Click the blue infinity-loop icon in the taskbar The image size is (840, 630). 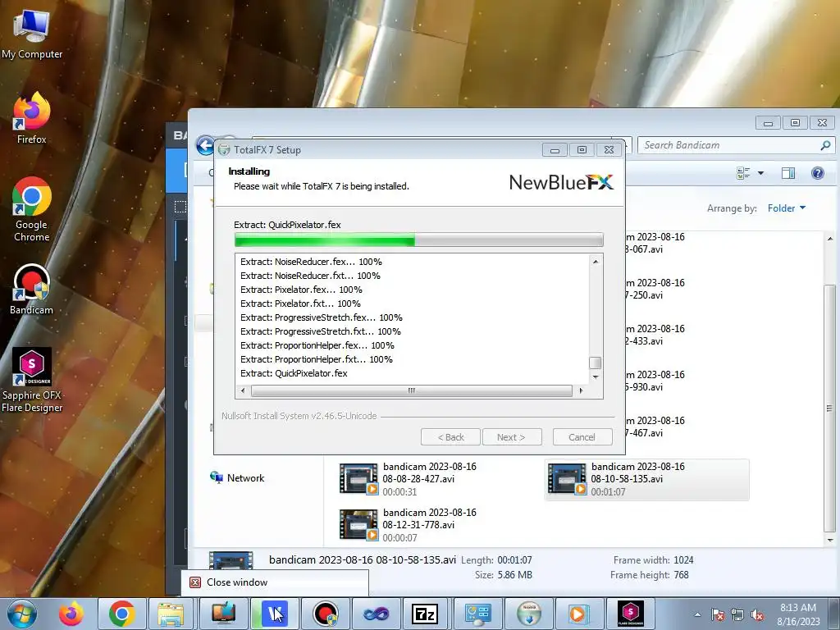coord(376,614)
